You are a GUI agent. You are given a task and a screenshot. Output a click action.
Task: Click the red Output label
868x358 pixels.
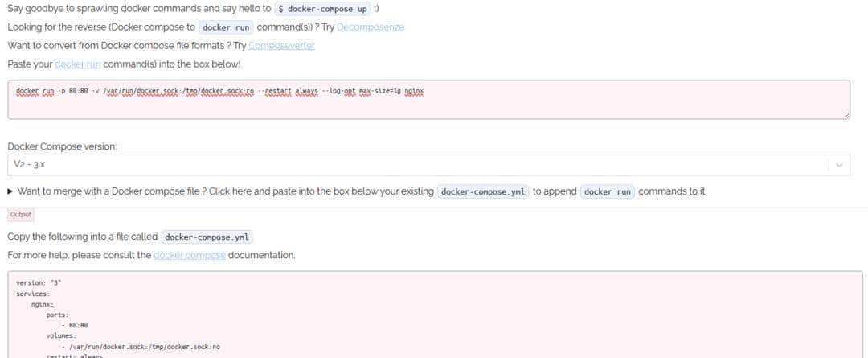(21, 215)
